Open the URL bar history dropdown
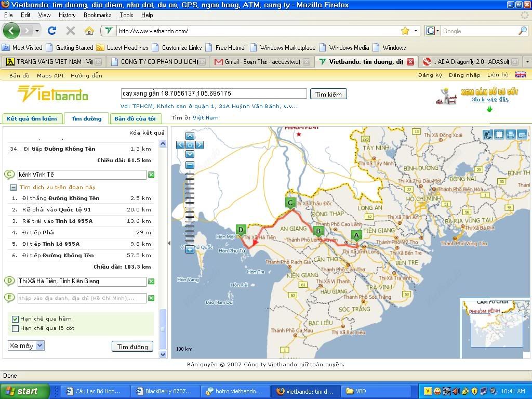The image size is (532, 399). (x=416, y=31)
